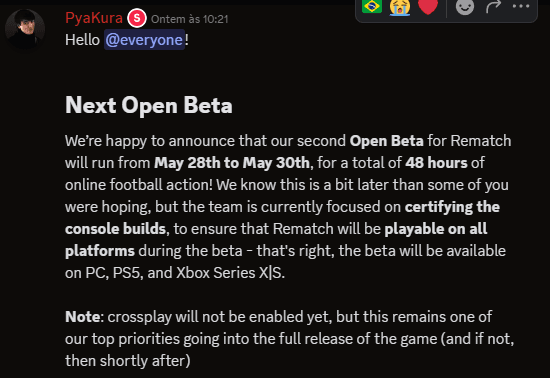This screenshot has height=378, width=550.
Task: Open the three-dot more options menu
Action: 521,6
